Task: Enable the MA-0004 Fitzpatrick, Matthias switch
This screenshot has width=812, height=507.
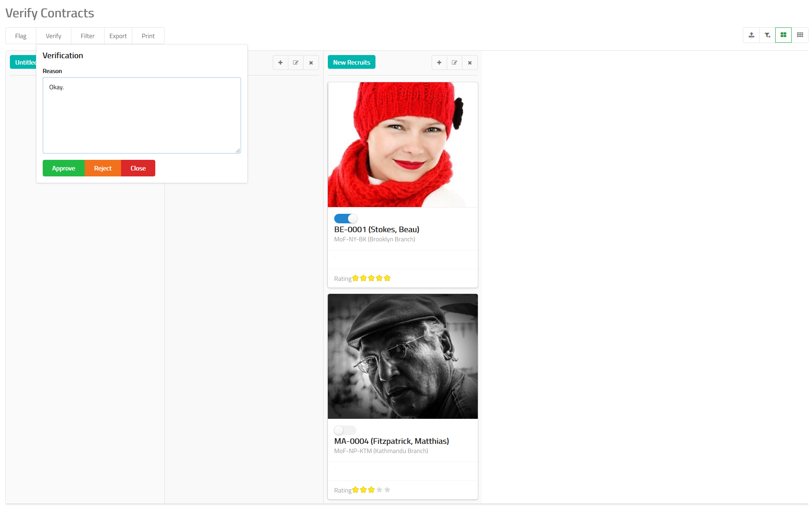Action: (x=345, y=430)
